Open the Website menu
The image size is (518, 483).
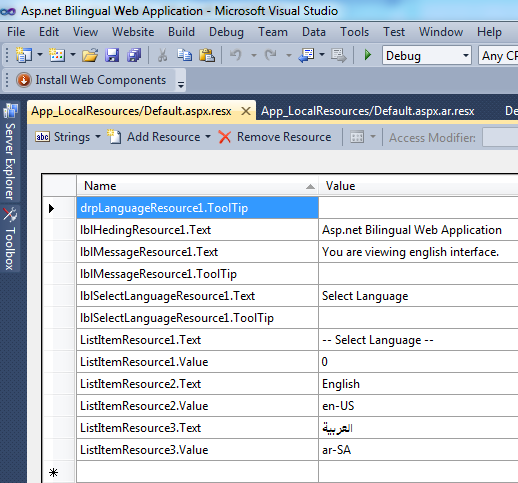[x=133, y=32]
